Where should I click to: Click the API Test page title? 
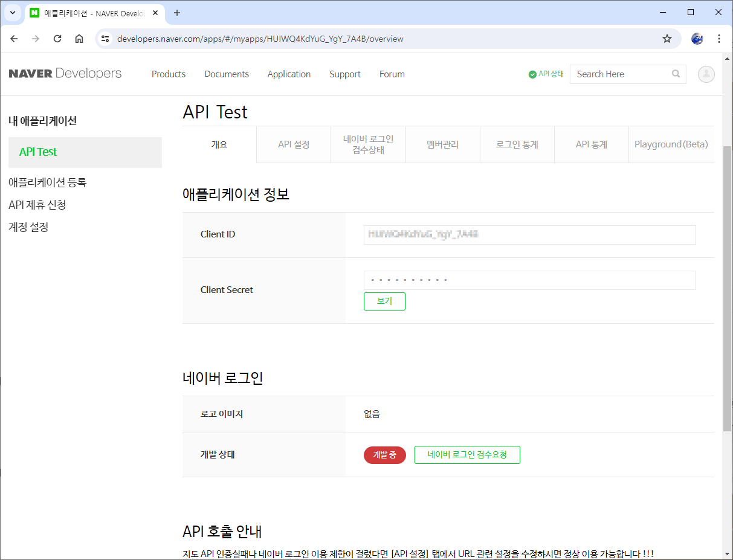(215, 112)
